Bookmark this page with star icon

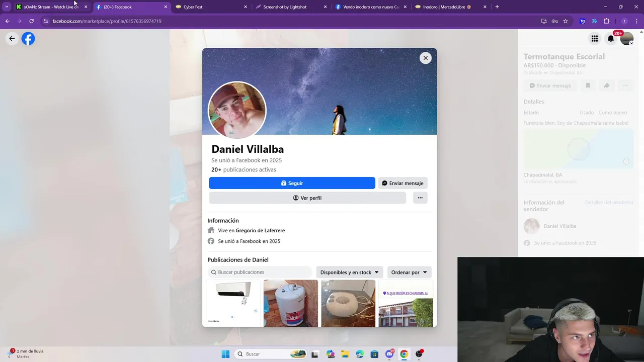coord(566,21)
